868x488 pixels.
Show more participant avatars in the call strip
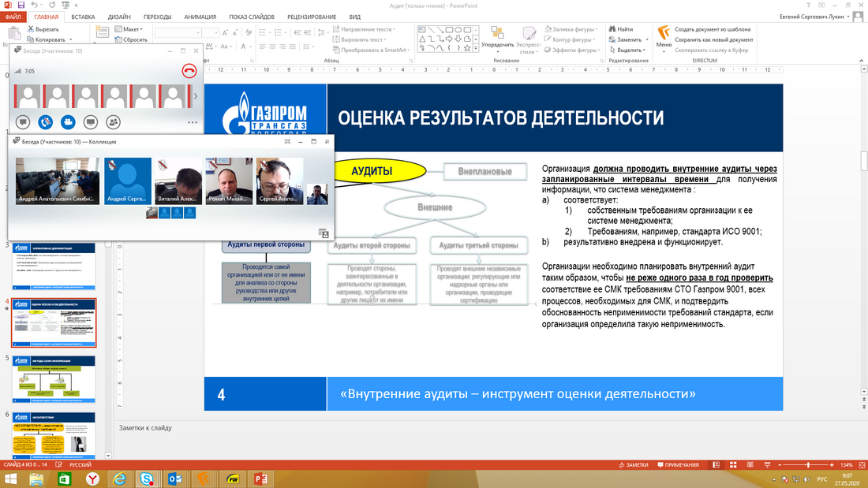[196, 96]
